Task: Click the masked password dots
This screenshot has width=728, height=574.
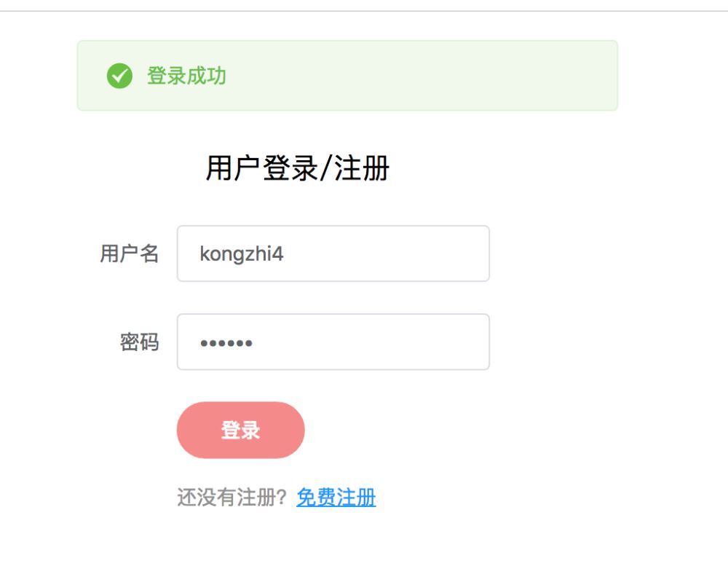Action: [x=226, y=342]
